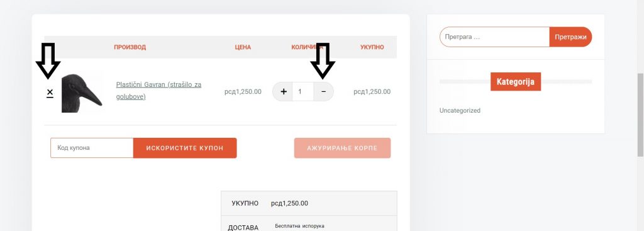
Task: Click the black arrow above minus button
Action: coord(323,61)
